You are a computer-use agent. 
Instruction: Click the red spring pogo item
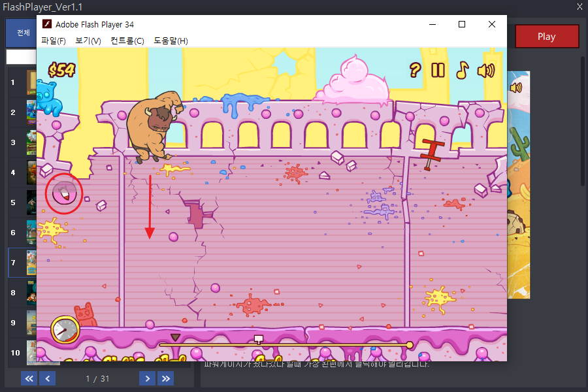[x=432, y=154]
